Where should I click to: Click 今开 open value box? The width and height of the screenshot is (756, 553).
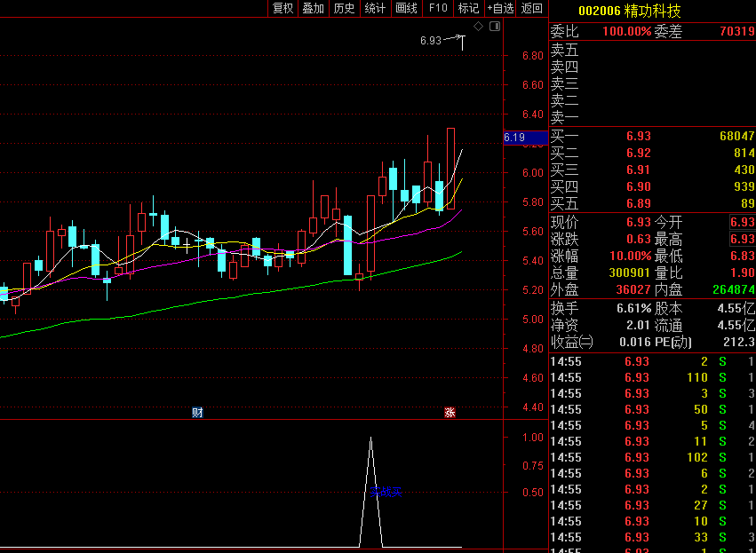click(743, 222)
